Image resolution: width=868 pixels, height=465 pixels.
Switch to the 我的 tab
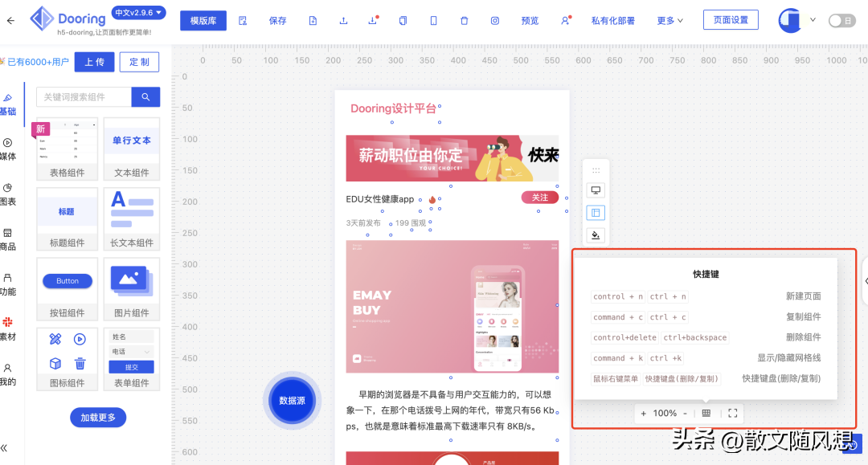coord(8,375)
